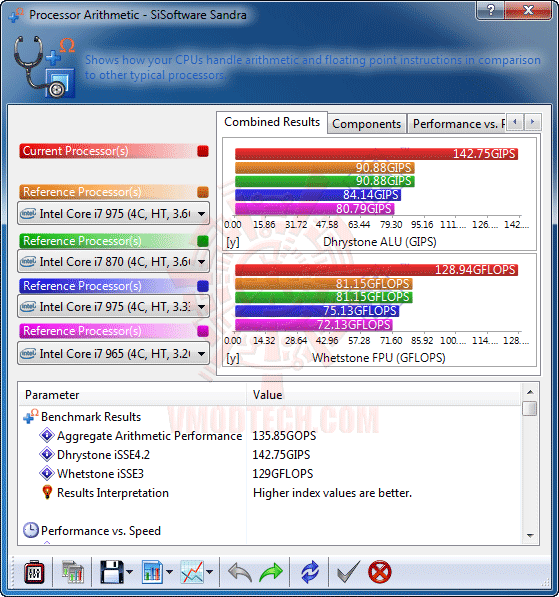Open the Intel Core i7 870 dropdown
Image resolution: width=559 pixels, height=597 pixels.
pyautogui.click(x=113, y=262)
